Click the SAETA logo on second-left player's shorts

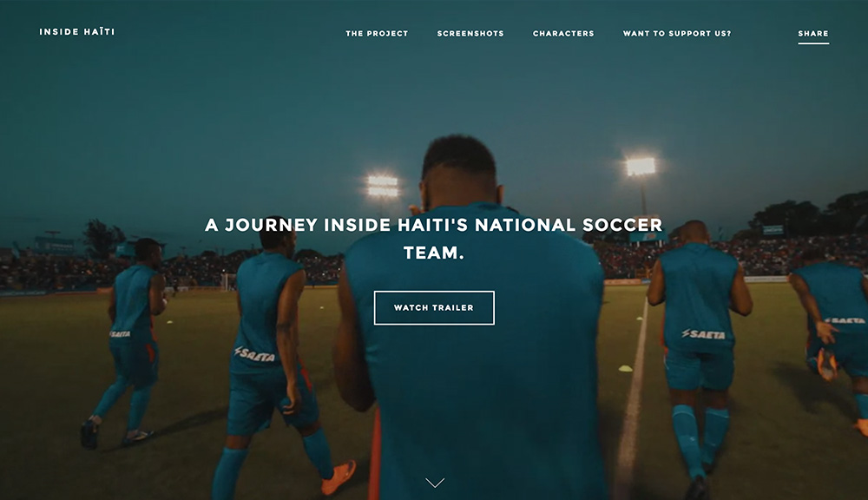(x=254, y=354)
